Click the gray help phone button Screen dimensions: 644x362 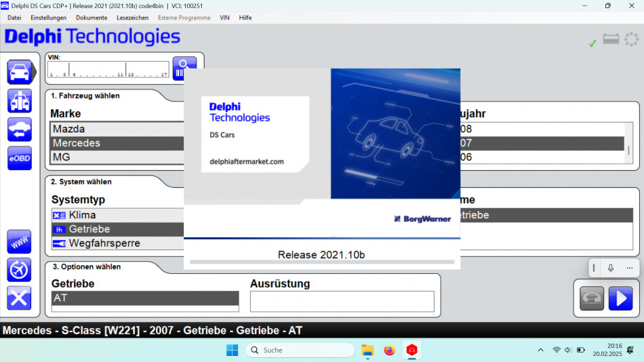591,298
